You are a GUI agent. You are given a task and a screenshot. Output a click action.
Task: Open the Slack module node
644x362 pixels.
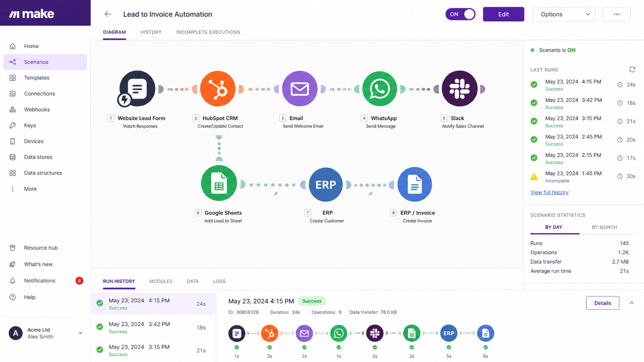point(460,88)
